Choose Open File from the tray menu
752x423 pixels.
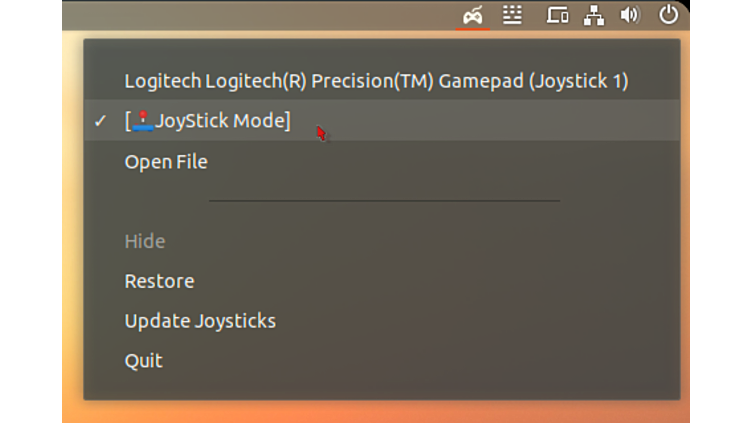[166, 161]
